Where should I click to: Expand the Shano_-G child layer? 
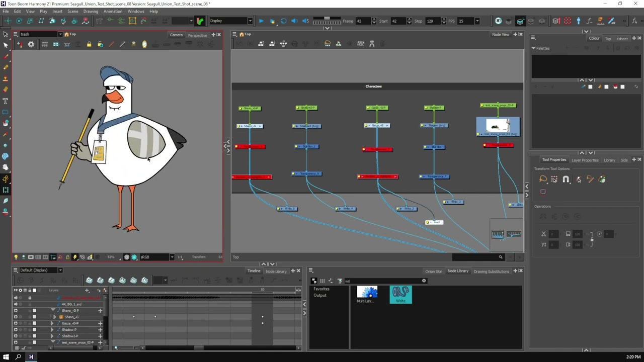tap(54, 317)
